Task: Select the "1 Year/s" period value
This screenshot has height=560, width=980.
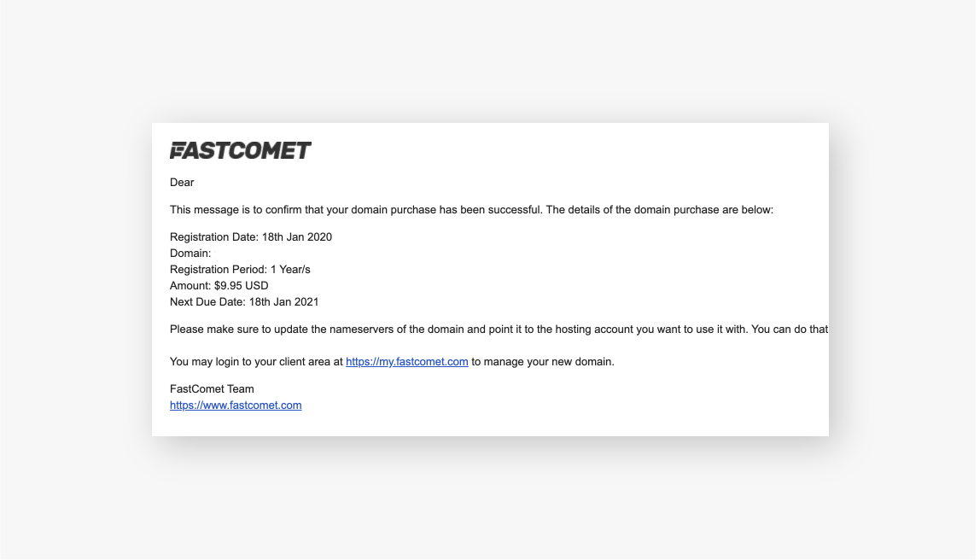Action: pos(290,270)
